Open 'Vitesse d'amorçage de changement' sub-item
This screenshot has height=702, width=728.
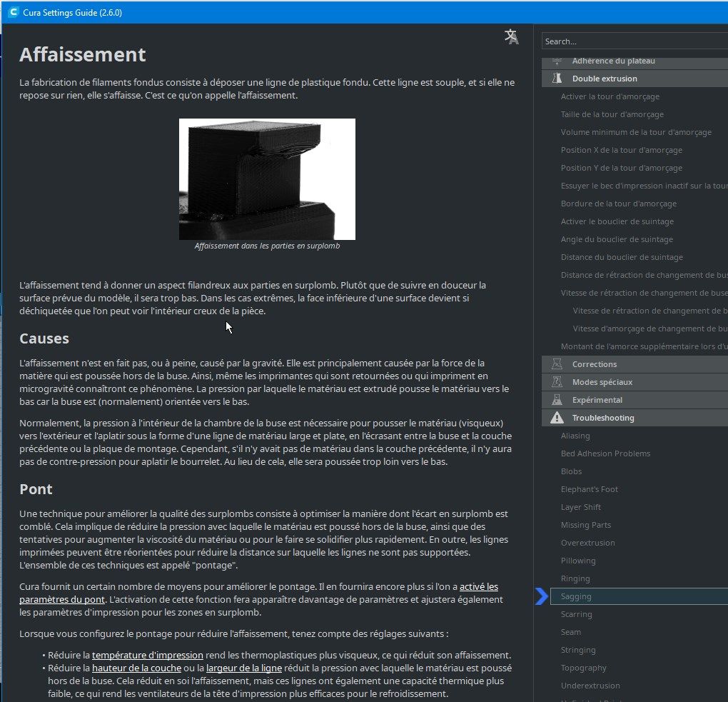click(x=650, y=329)
